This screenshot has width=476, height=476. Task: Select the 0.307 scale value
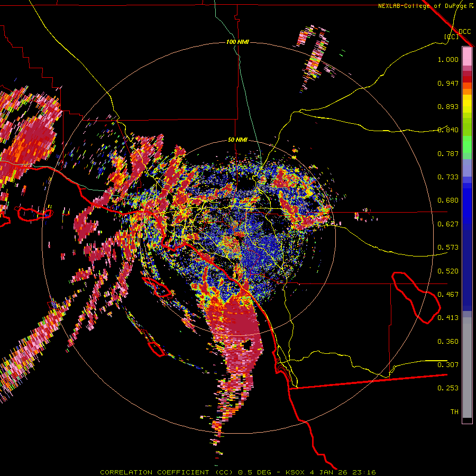point(448,365)
